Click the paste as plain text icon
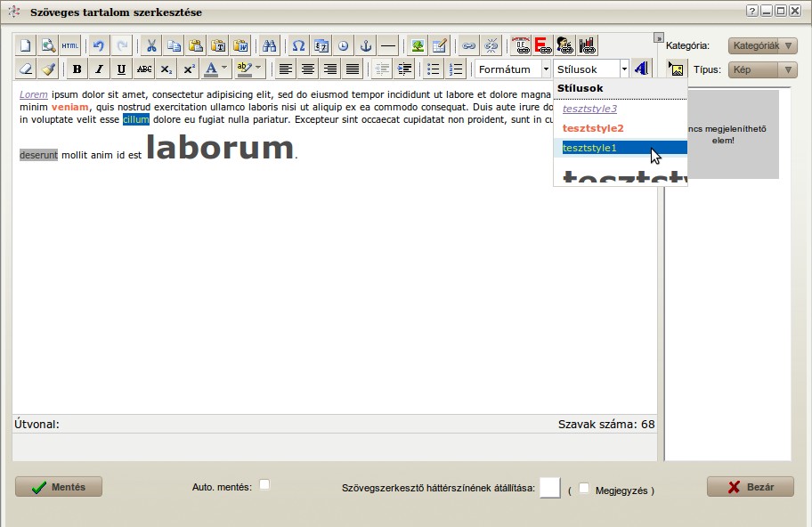This screenshot has width=812, height=527. click(x=218, y=45)
